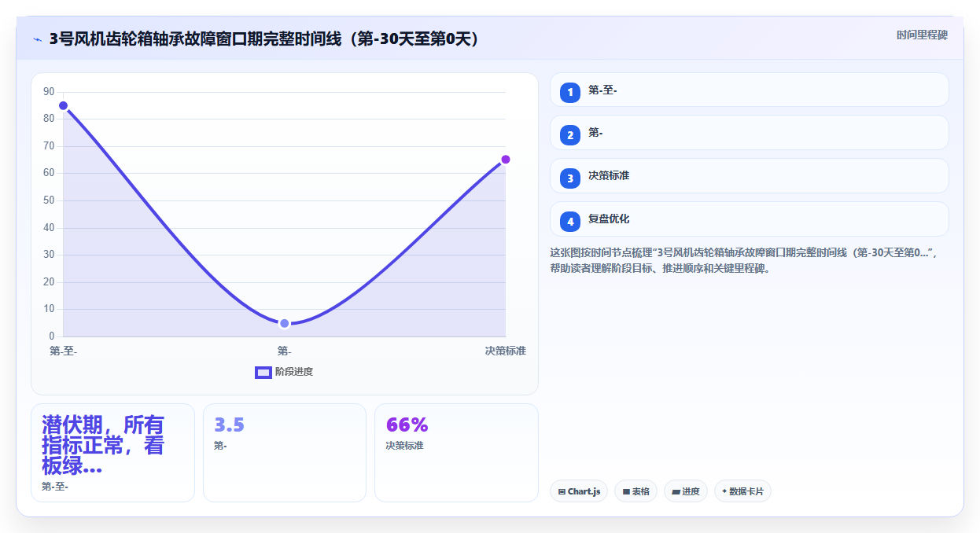Select the lowest chart point near 5
This screenshot has height=533, width=980.
pyautogui.click(x=285, y=323)
